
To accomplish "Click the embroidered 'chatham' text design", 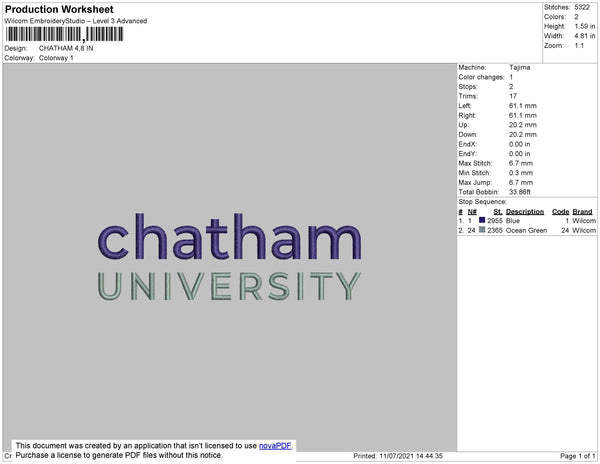I will coord(230,236).
